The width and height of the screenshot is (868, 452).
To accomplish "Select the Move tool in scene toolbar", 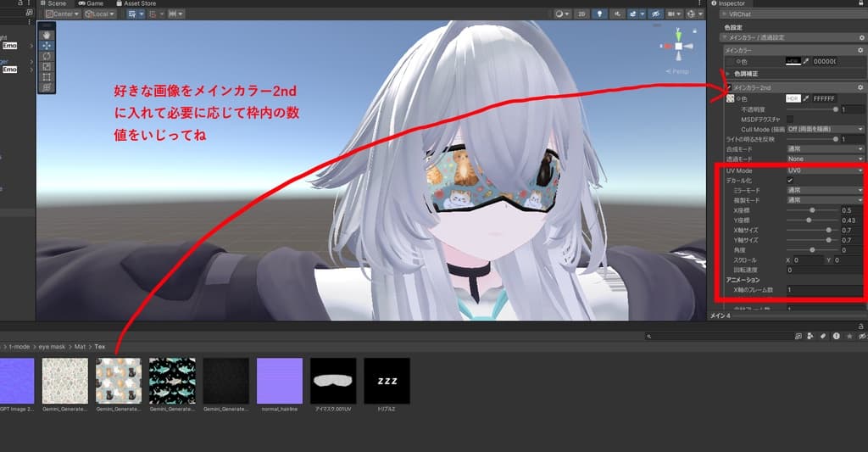I will point(46,45).
